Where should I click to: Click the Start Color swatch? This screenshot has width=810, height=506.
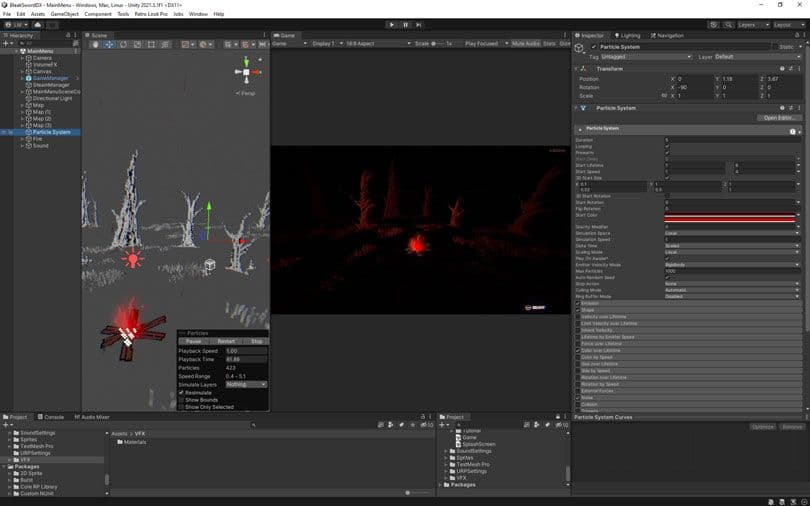(x=732, y=215)
